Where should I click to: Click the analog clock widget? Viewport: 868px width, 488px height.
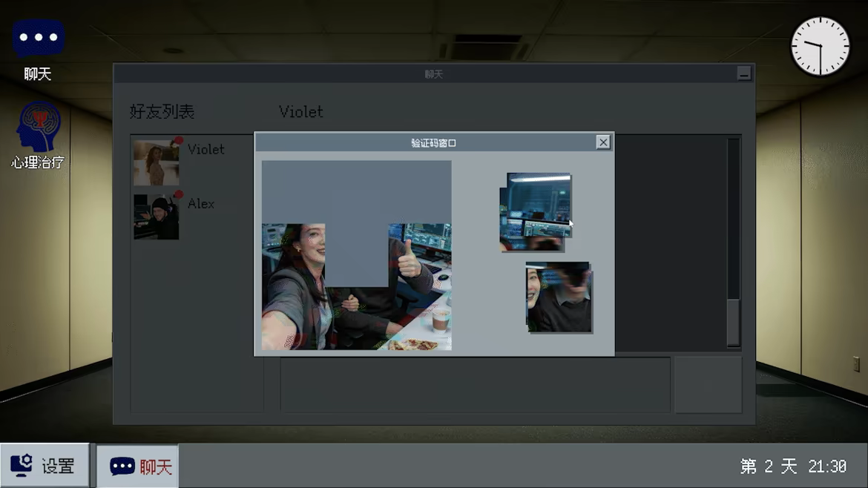point(820,46)
